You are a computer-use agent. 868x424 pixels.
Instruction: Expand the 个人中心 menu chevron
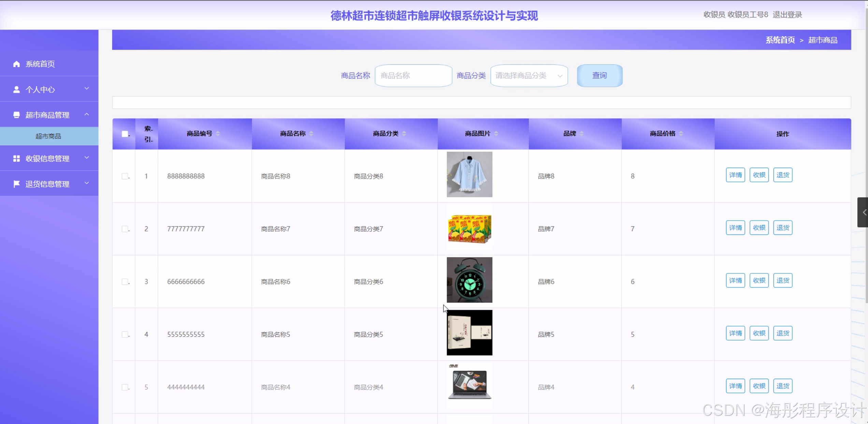point(87,89)
